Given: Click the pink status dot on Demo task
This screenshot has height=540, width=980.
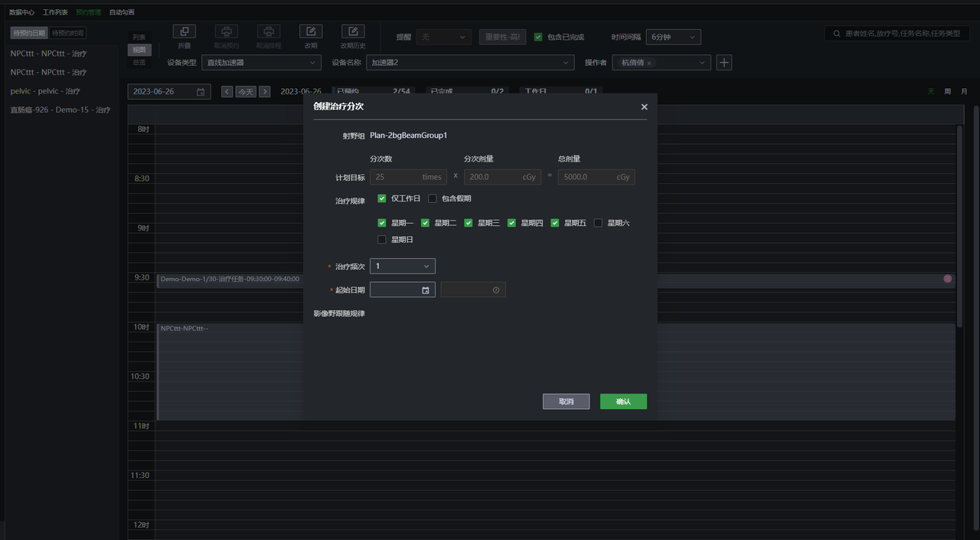Looking at the screenshot, I should point(948,279).
